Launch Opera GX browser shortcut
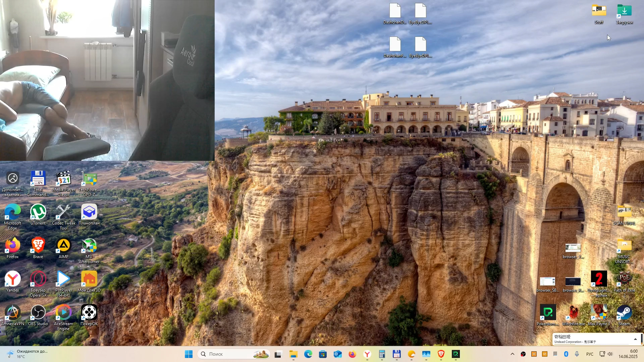The width and height of the screenshot is (644, 362). click(x=38, y=284)
